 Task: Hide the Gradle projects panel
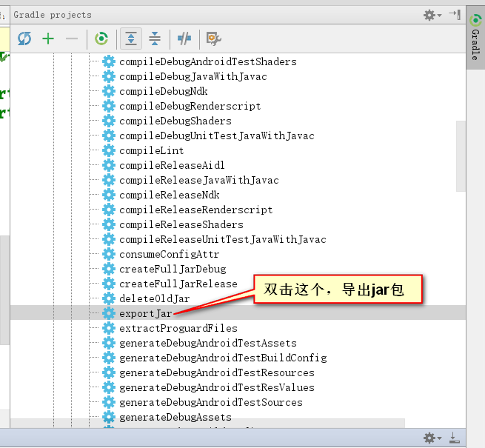click(x=455, y=15)
